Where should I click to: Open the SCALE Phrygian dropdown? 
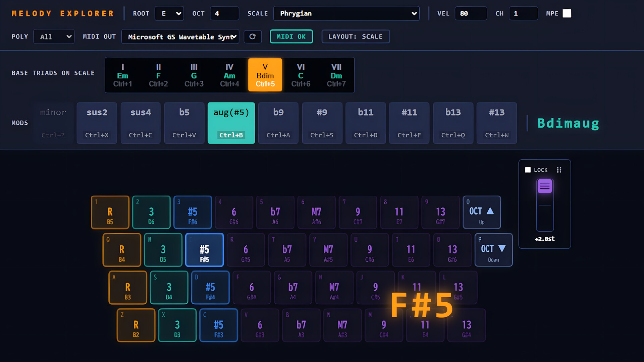[x=346, y=13]
